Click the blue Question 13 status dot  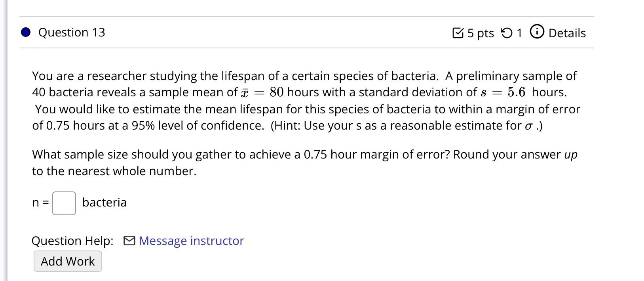coord(26,32)
